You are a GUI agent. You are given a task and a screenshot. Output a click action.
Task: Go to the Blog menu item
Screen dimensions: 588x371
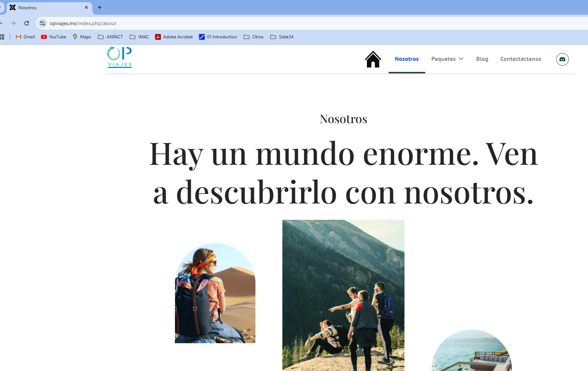[x=482, y=59]
